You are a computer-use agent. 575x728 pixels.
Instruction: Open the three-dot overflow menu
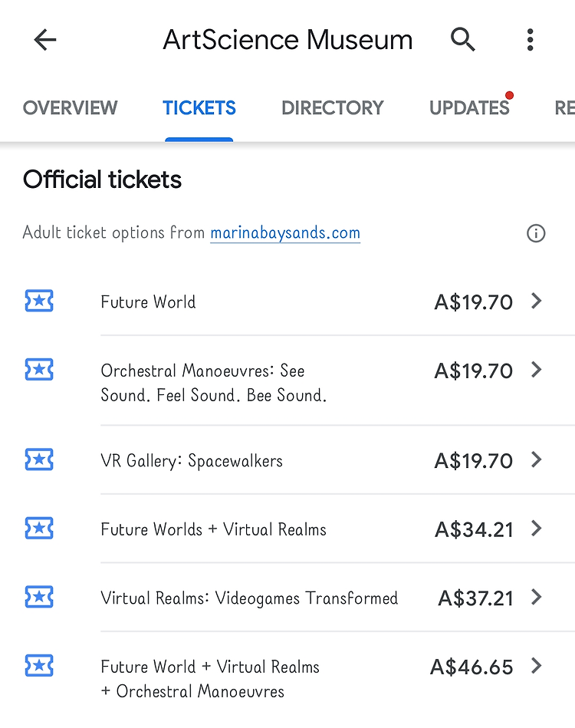[x=530, y=39]
